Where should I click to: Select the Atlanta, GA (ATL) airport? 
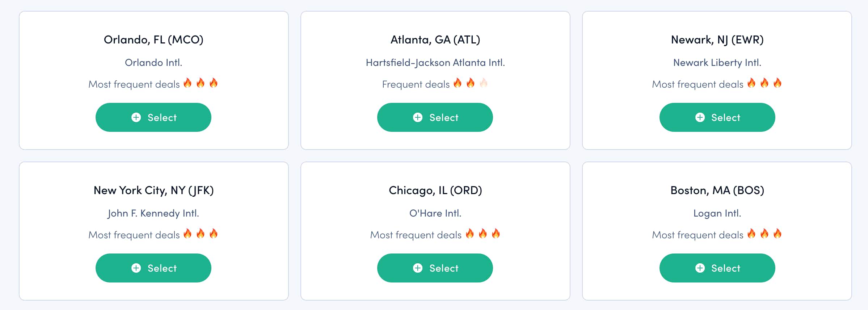[x=435, y=117]
